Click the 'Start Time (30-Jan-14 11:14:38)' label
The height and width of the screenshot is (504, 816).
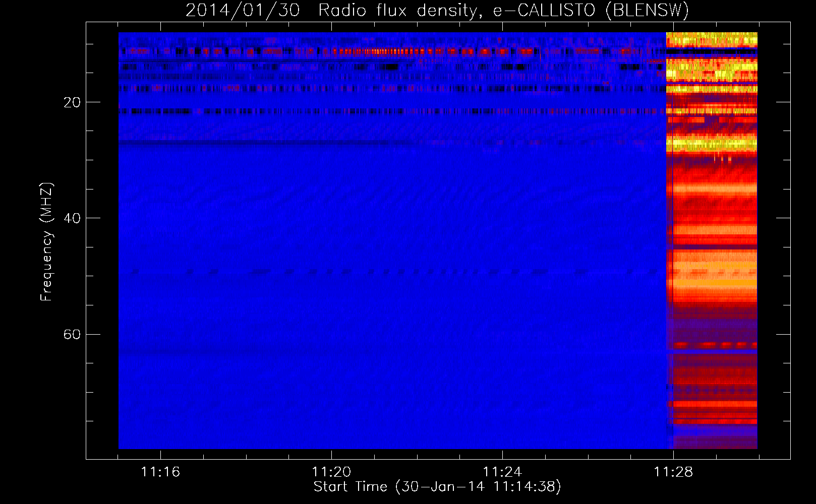coord(437,487)
